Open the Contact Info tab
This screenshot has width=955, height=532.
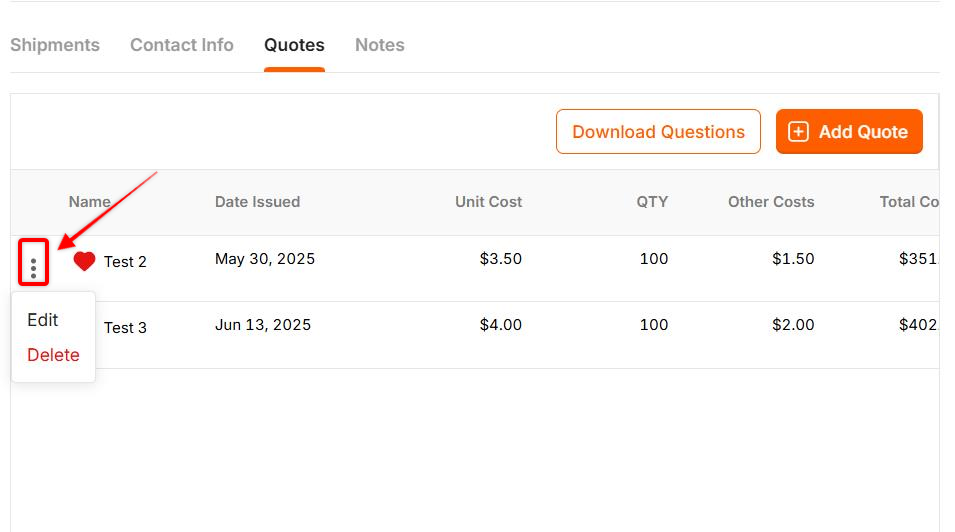(181, 45)
